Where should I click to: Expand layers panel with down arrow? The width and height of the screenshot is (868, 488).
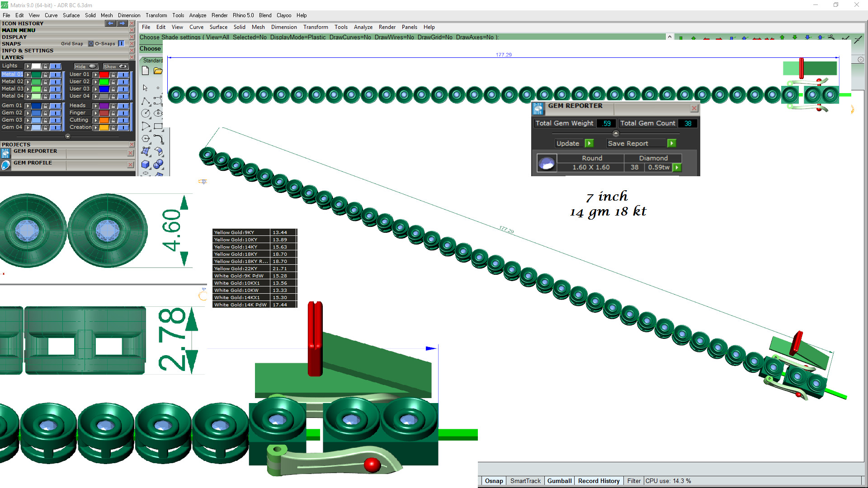coord(68,136)
